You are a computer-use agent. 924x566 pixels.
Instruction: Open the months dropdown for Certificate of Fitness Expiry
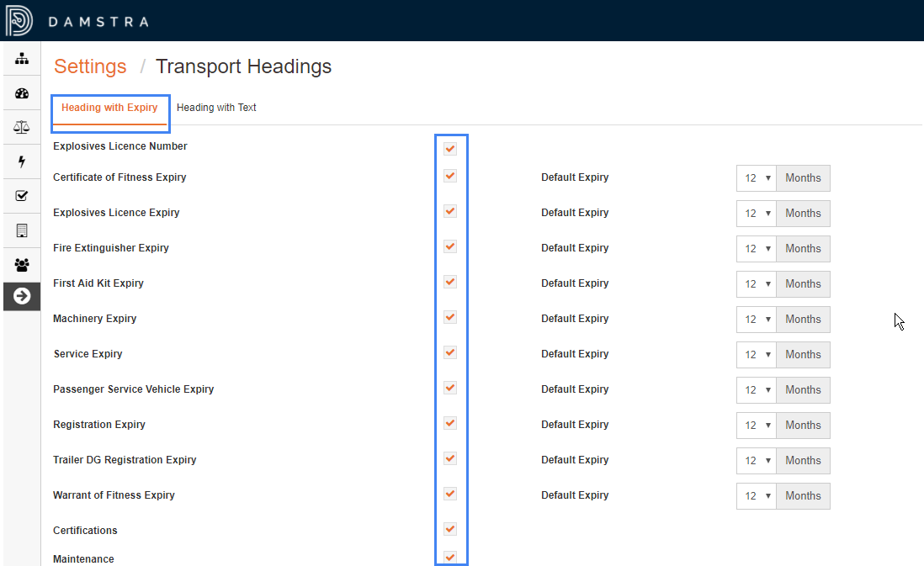tap(756, 177)
